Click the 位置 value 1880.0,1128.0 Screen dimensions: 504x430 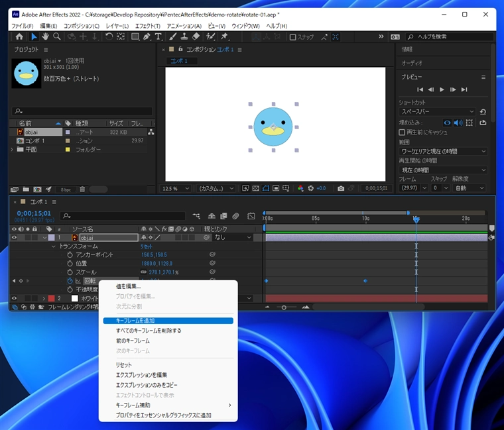[157, 263]
